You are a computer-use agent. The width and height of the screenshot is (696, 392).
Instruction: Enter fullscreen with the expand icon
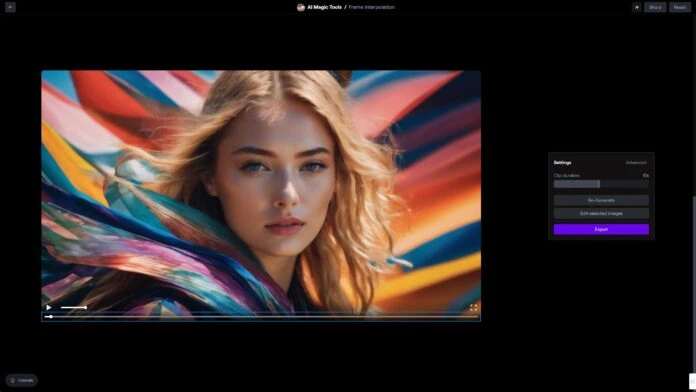pyautogui.click(x=474, y=307)
